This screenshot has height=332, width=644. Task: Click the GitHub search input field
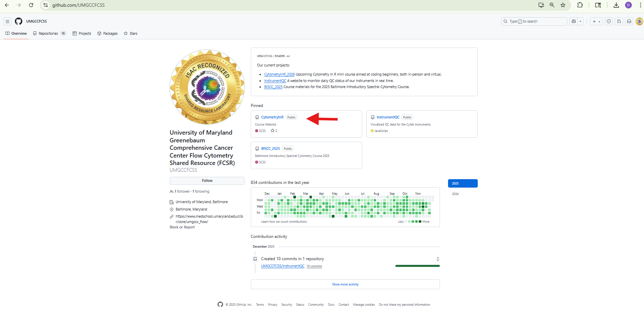pyautogui.click(x=534, y=21)
